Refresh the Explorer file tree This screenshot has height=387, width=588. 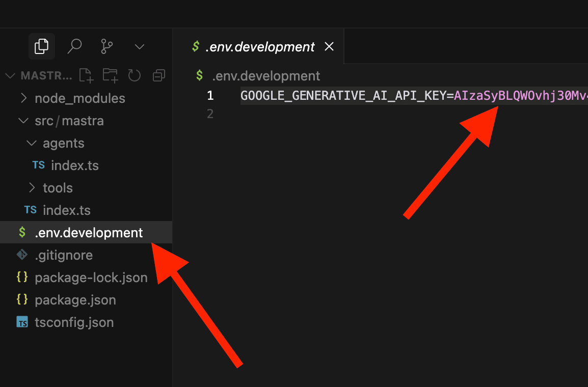[134, 76]
